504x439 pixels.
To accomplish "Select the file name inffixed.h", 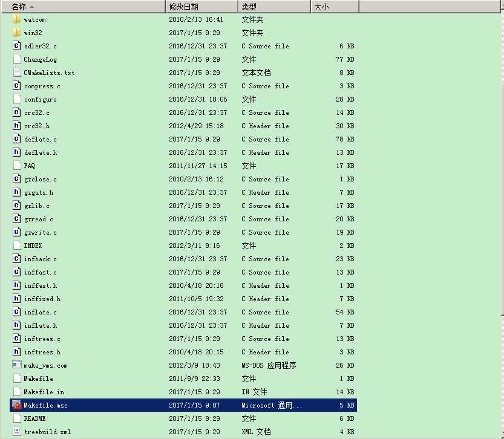I will point(42,299).
